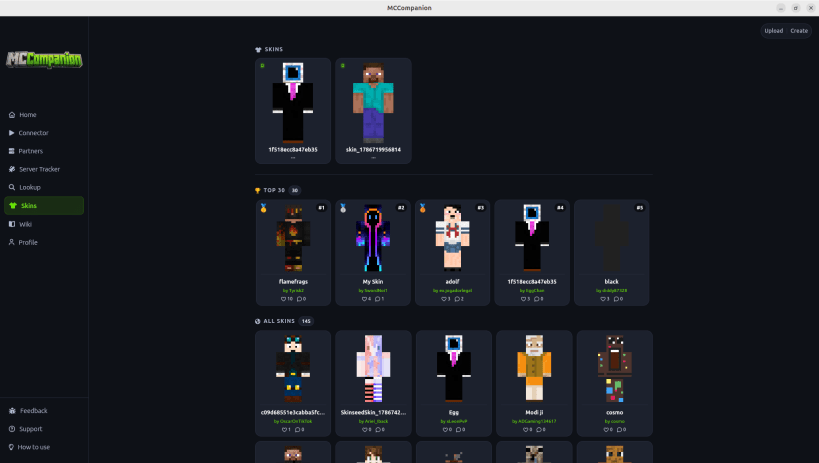Open the c09d68551e3cabba5fc skin preview
Image resolution: width=819 pixels, height=463 pixels.
(293, 369)
